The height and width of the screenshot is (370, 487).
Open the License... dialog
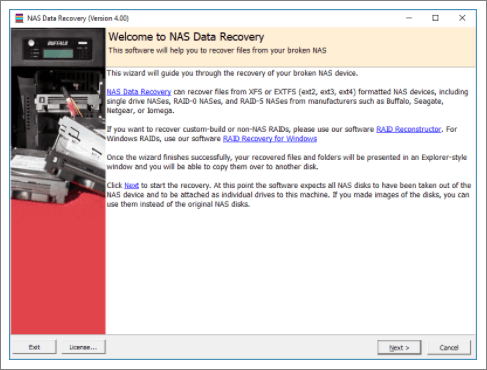(x=83, y=347)
